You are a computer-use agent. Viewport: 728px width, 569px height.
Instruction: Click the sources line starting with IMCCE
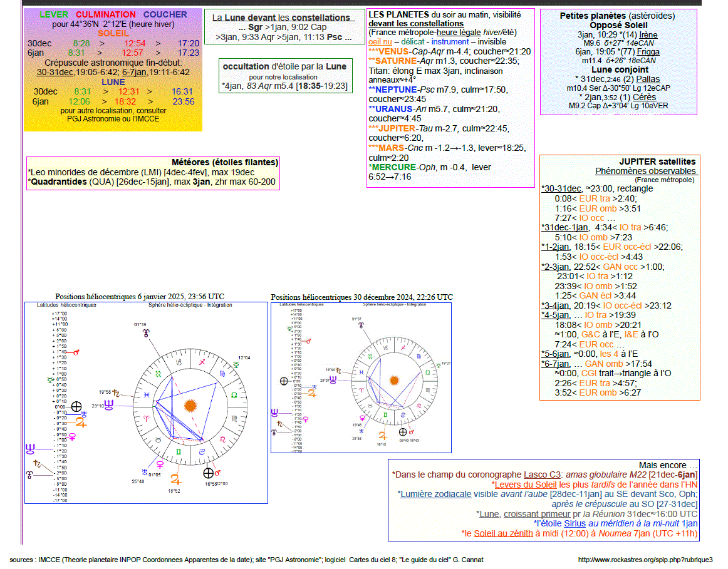pos(246,560)
